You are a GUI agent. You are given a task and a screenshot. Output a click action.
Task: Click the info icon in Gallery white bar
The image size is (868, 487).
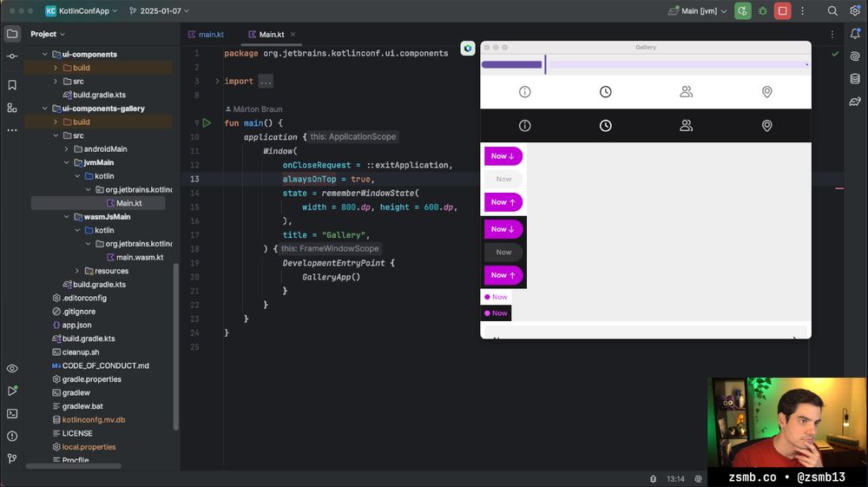click(525, 92)
